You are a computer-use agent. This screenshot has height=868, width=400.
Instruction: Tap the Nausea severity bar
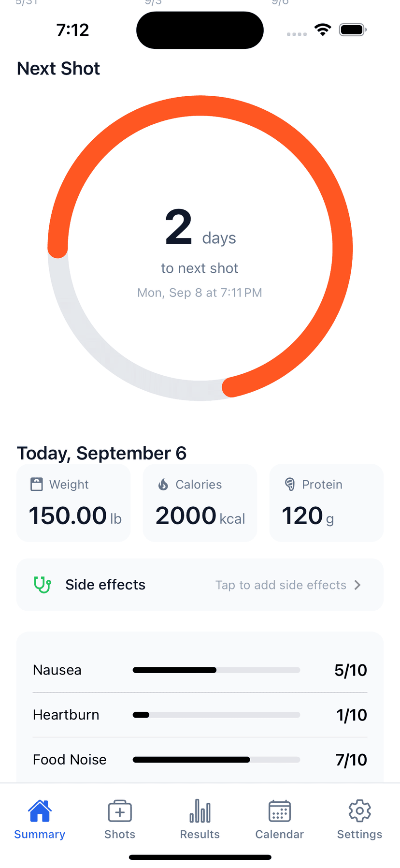pyautogui.click(x=216, y=670)
